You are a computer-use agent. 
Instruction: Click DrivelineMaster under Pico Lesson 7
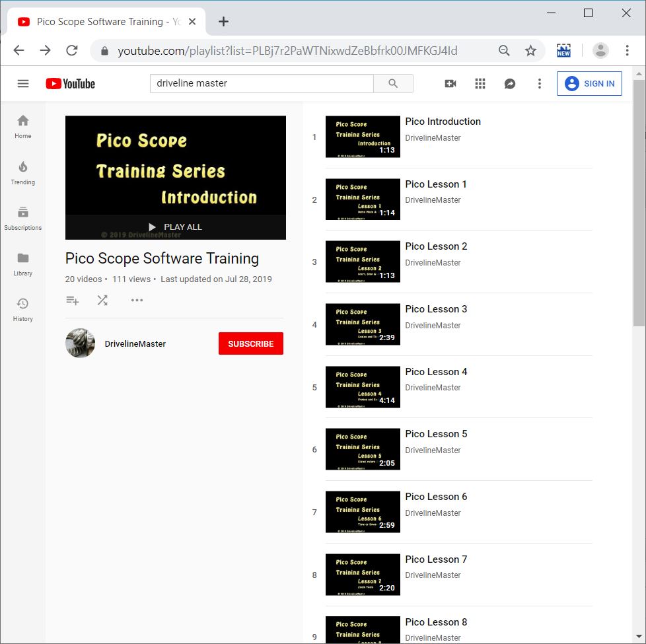click(x=433, y=575)
